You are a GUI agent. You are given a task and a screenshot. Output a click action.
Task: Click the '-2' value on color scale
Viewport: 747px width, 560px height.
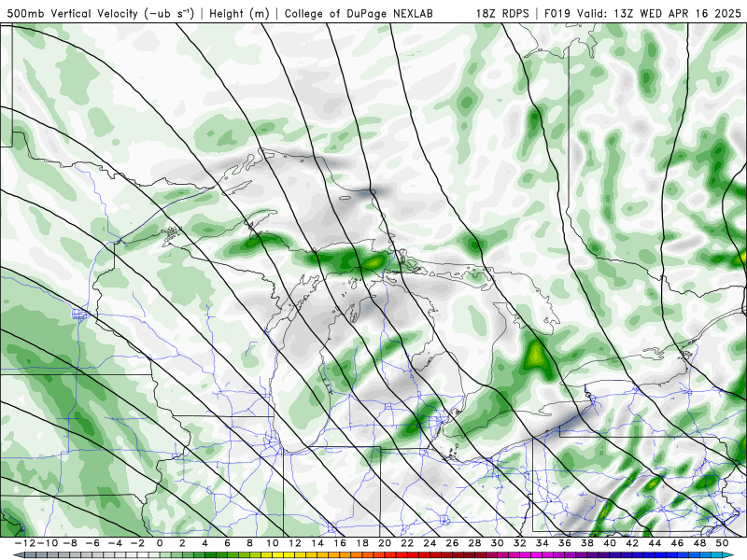[x=136, y=543]
